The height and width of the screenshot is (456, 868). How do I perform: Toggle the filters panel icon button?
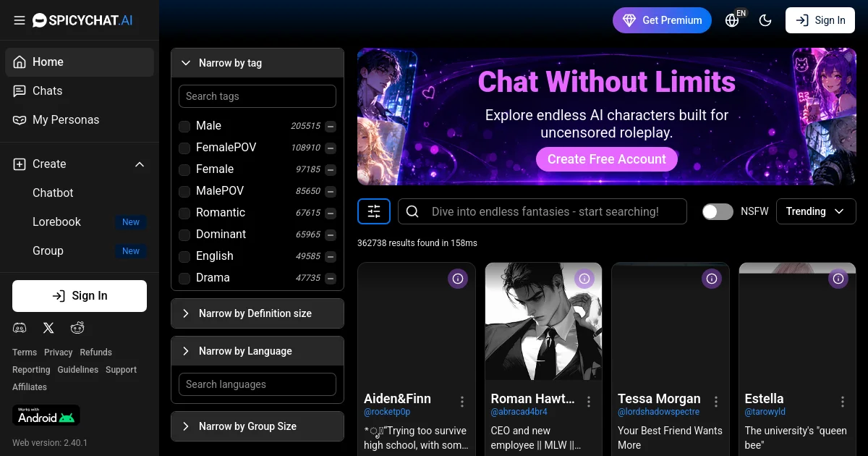pyautogui.click(x=374, y=211)
